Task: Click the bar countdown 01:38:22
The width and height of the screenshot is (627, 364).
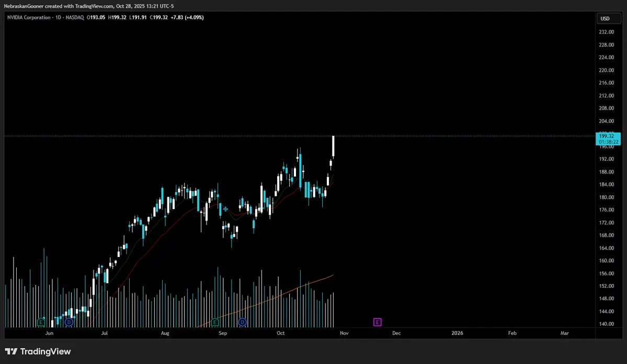Action: [x=608, y=142]
